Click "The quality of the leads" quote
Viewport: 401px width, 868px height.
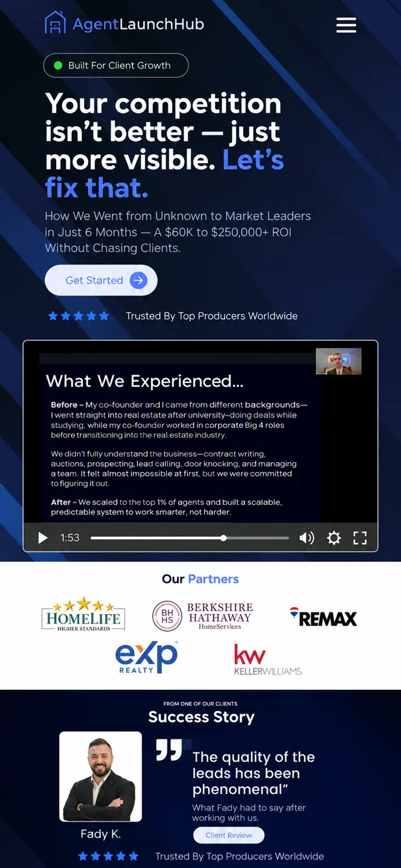click(254, 773)
